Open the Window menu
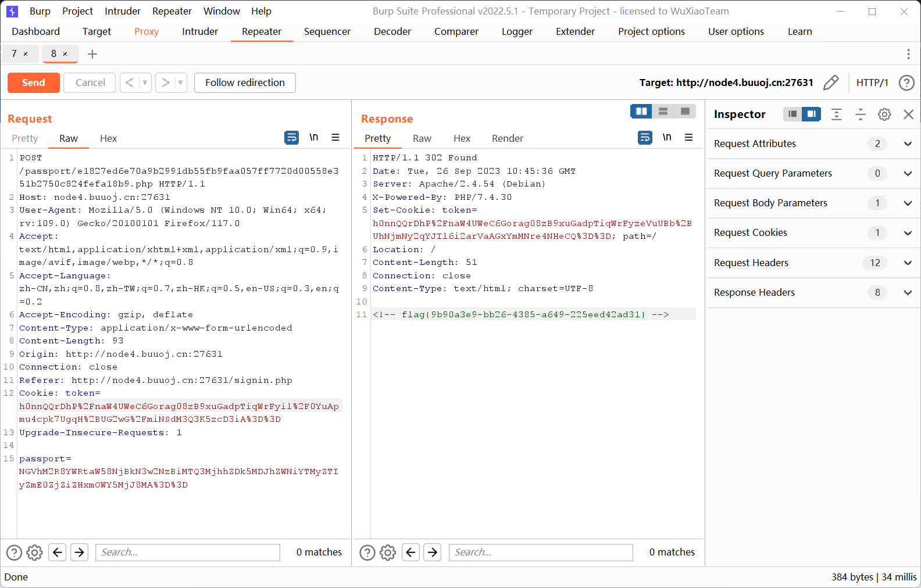 222,11
